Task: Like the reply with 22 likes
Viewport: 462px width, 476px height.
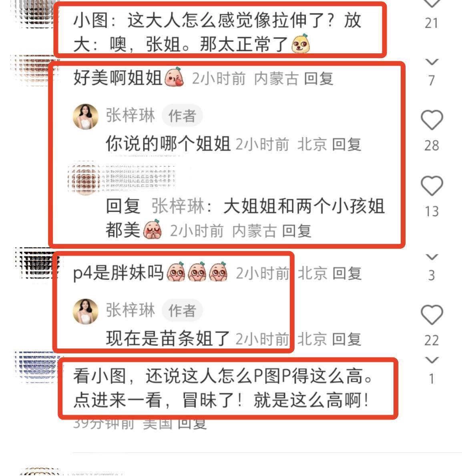Action: point(432,315)
